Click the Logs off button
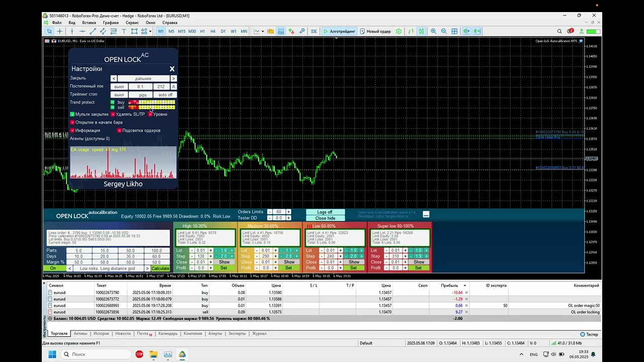The width and height of the screenshot is (644, 362). 325,212
